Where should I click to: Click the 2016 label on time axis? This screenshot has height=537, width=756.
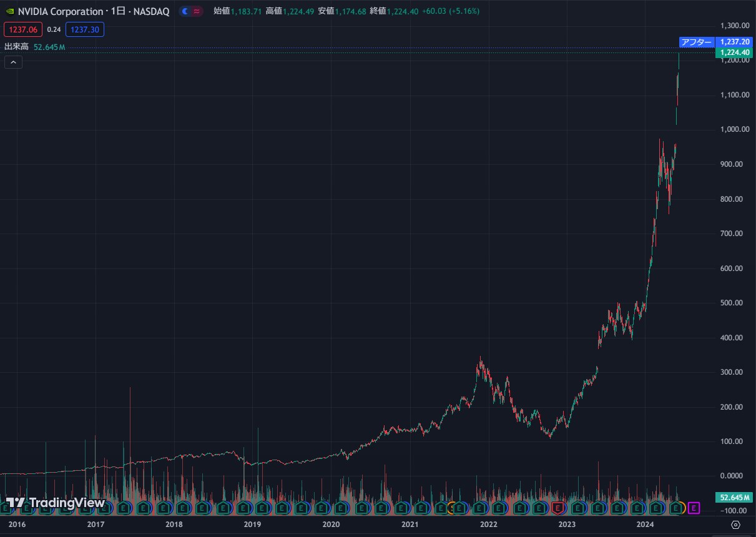pyautogui.click(x=17, y=525)
